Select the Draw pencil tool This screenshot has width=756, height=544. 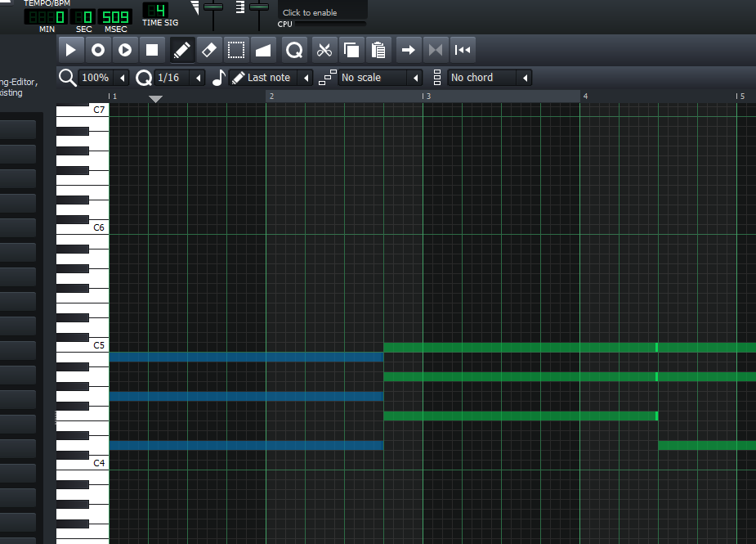pos(182,50)
